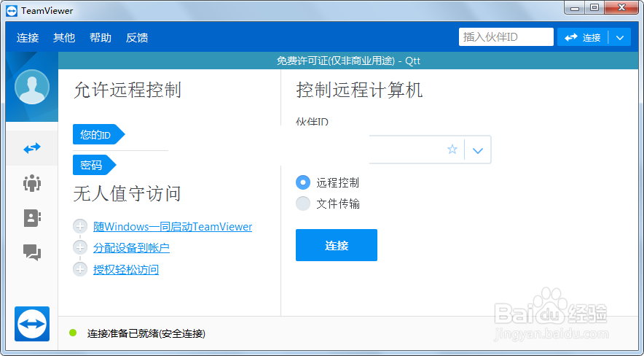This screenshot has height=356, width=644.
Task: Maximize the TeamViewer window
Action: click(x=594, y=8)
